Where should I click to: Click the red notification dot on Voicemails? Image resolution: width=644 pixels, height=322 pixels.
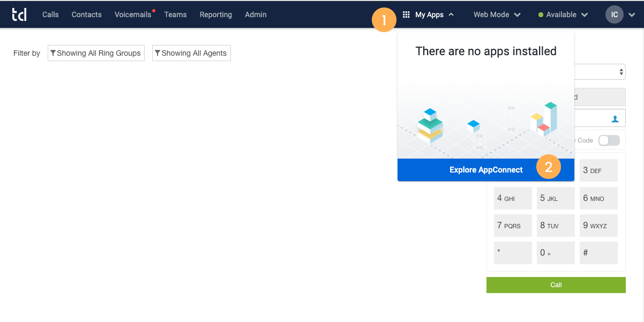point(153,9)
